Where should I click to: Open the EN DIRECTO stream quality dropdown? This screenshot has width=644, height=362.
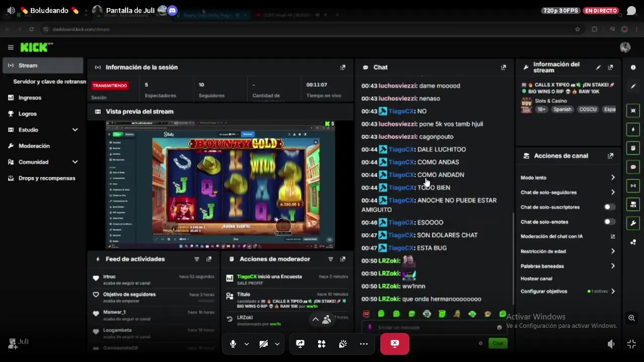[601, 11]
